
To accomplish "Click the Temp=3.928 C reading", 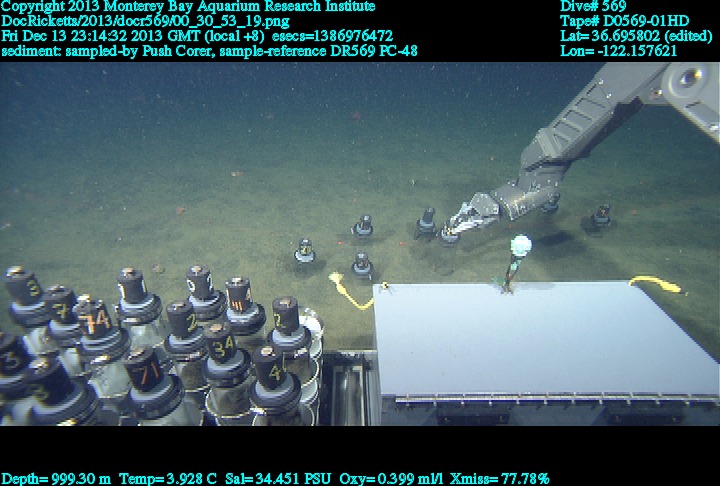I will pyautogui.click(x=168, y=479).
